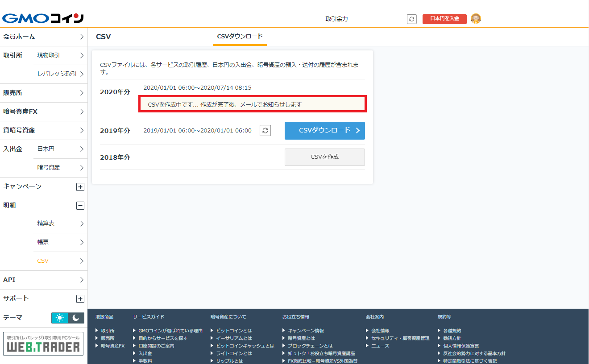Screen dimensions: 589x364
Task: Switch to dark theme with moon icon
Action: 75,317
